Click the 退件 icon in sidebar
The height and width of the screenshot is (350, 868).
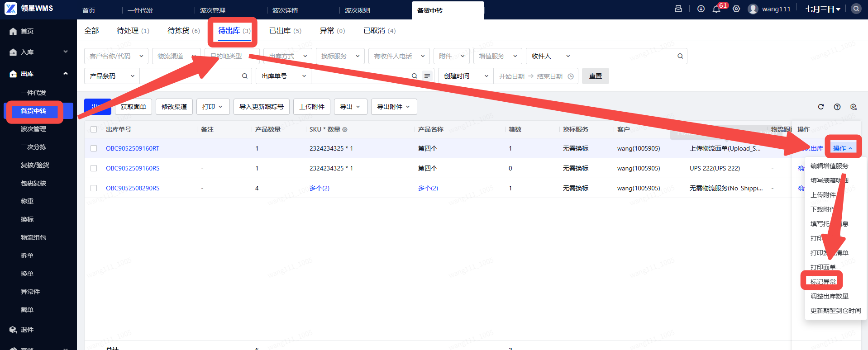point(13,330)
